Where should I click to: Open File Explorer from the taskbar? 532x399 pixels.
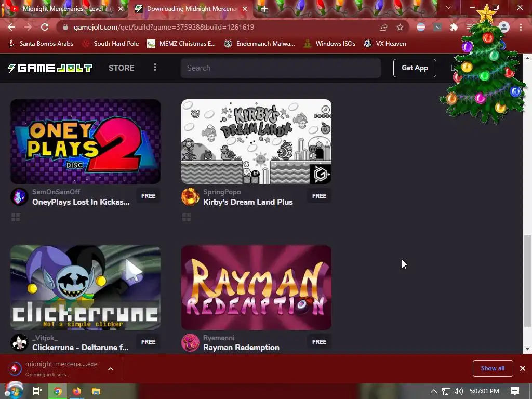96,391
